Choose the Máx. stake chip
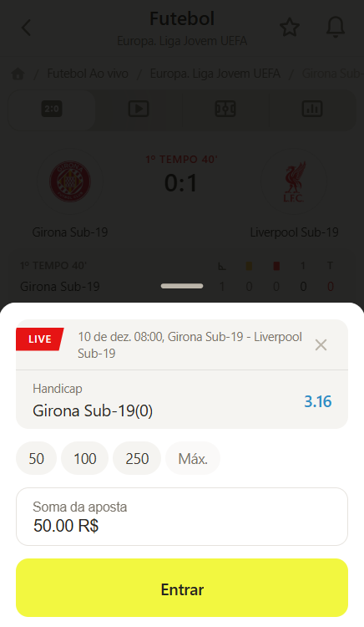 click(193, 458)
